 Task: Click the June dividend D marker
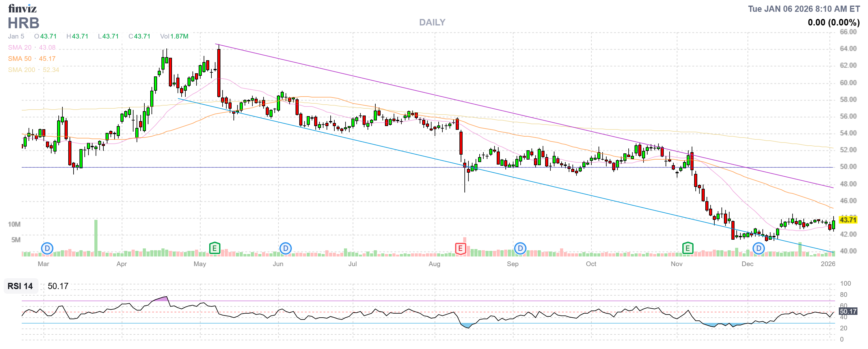(285, 249)
